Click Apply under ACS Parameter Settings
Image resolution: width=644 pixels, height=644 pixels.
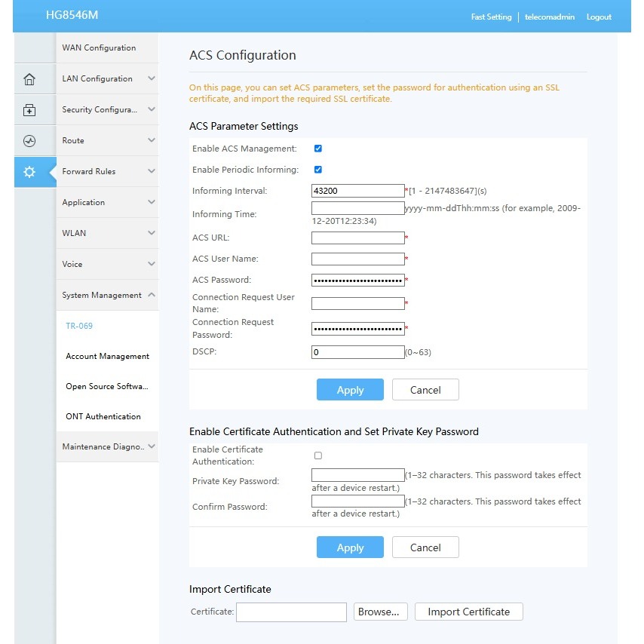(350, 390)
